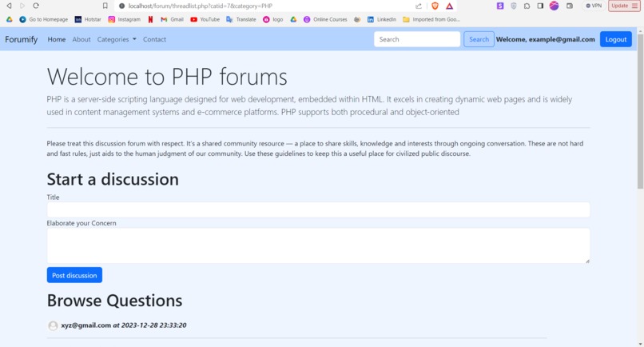644x347 pixels.
Task: Click the browser forward arrow
Action: 22,6
